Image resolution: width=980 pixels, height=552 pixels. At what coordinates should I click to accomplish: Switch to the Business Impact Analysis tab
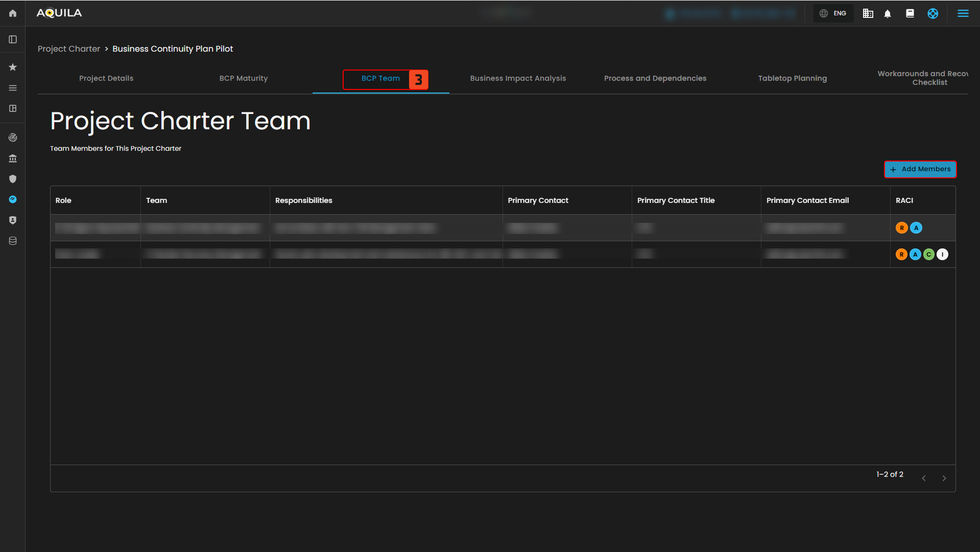pyautogui.click(x=518, y=78)
